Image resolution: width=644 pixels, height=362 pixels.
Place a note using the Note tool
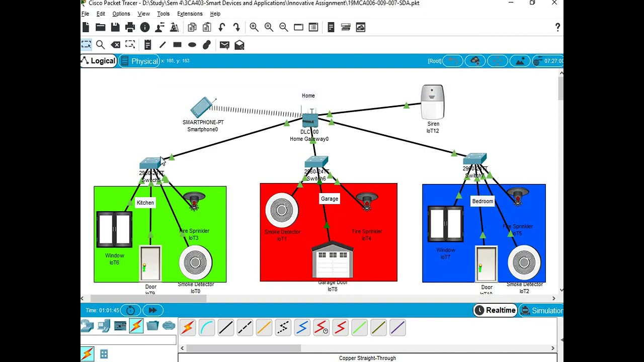tap(147, 45)
